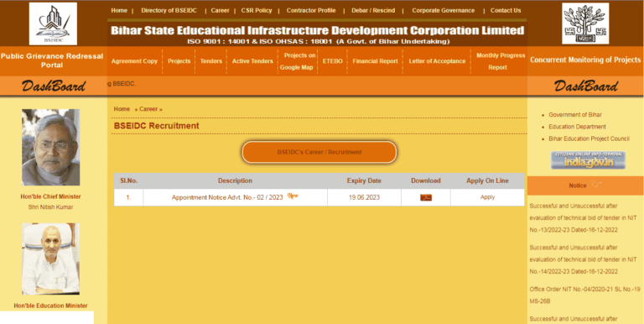This screenshot has height=324, width=644.
Task: Open notice for NIT No.-14/2022-23
Action: (584, 260)
